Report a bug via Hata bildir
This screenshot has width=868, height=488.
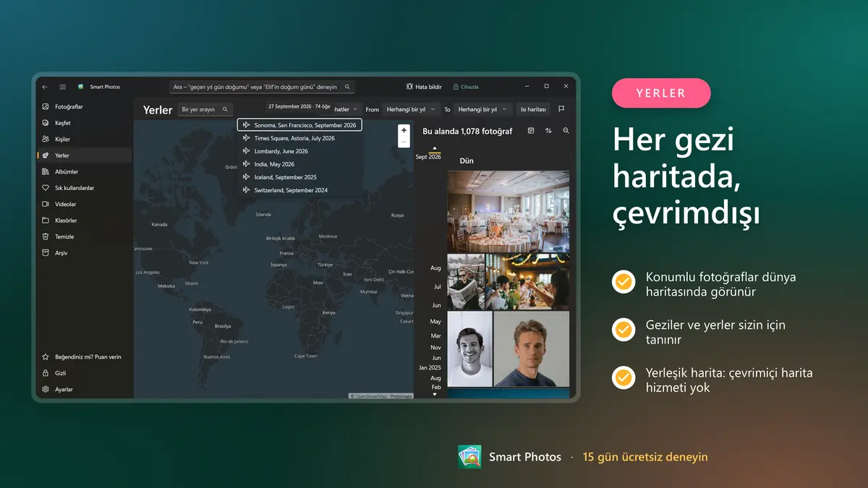coord(424,87)
